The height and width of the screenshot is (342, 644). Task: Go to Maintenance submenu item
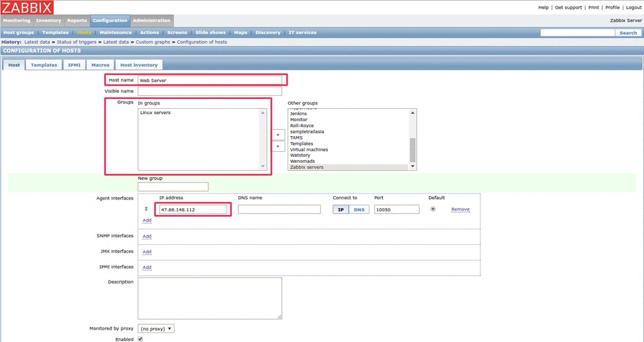tap(116, 32)
